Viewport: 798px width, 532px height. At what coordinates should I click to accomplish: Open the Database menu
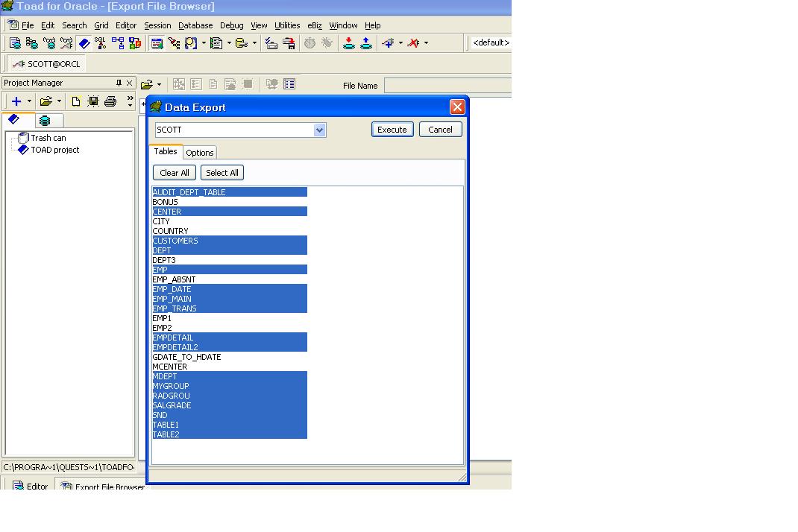click(x=195, y=25)
